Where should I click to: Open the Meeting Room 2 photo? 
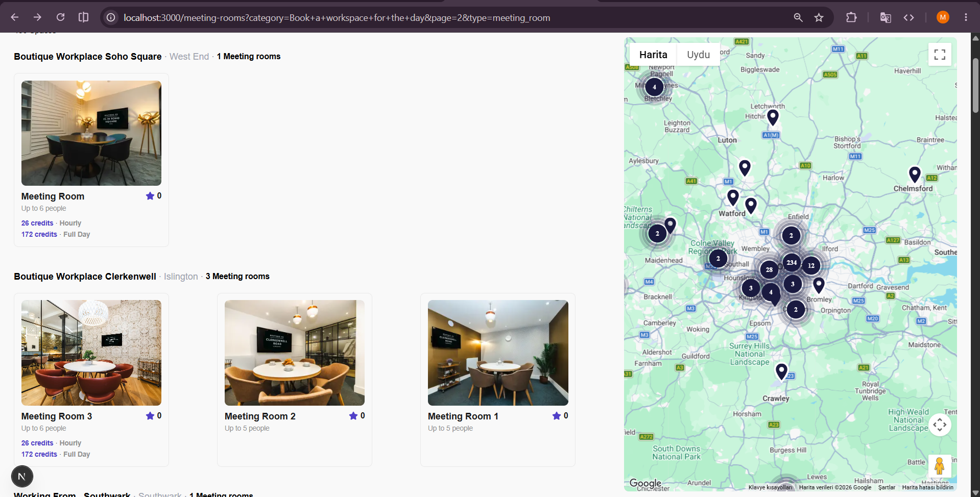click(x=295, y=353)
